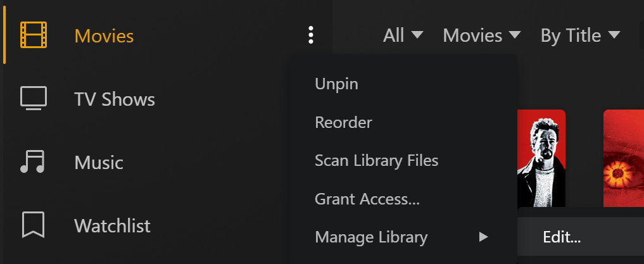Open the red eye movie poster
Image resolution: width=644 pixels, height=264 pixels.
(623, 158)
